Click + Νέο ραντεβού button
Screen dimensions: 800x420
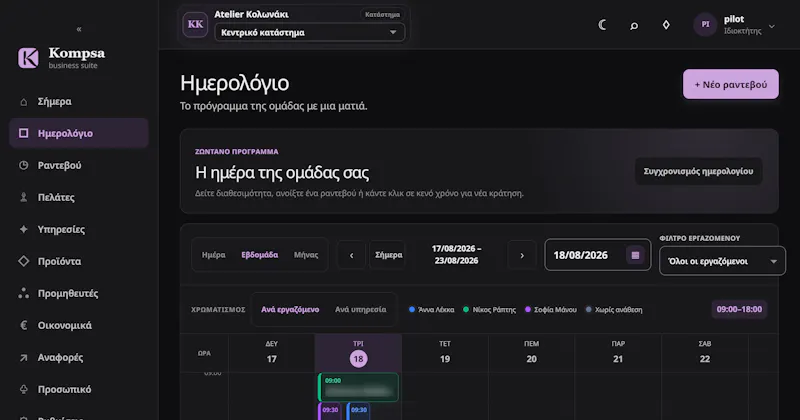coord(731,84)
